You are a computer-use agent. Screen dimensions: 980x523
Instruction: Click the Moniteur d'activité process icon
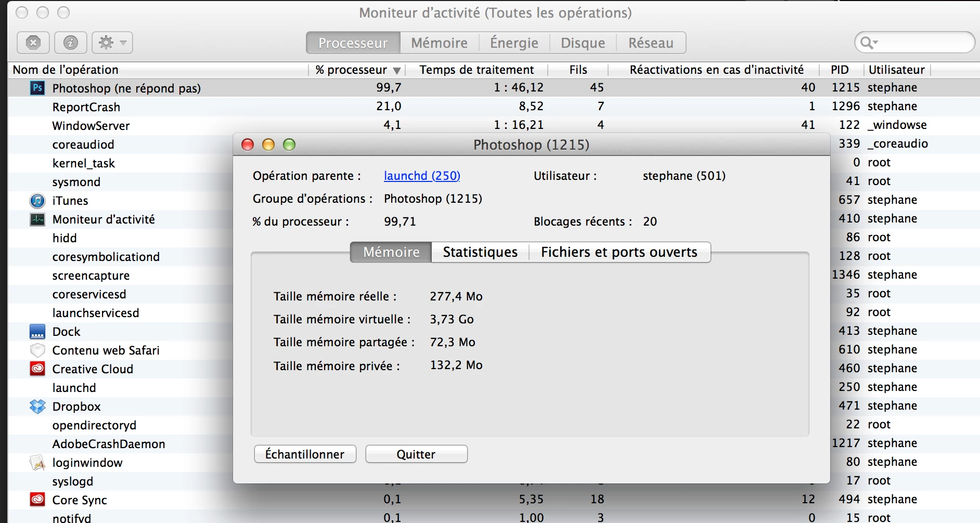[x=37, y=219]
